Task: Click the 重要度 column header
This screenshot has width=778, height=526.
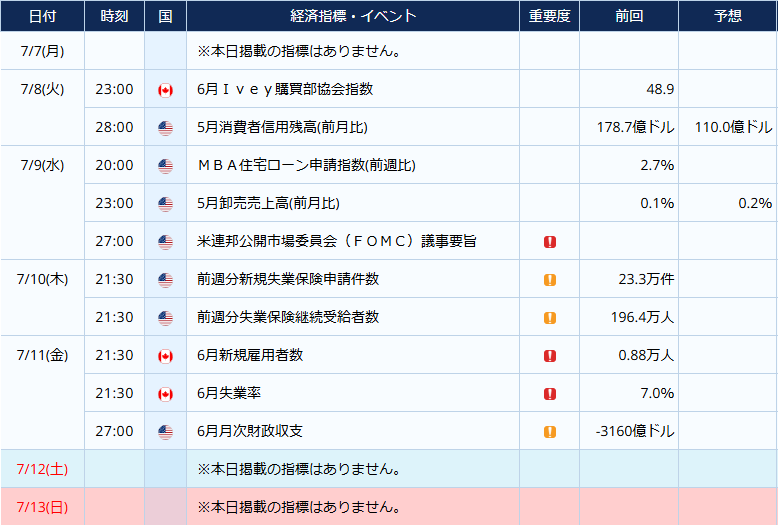Action: [x=549, y=16]
